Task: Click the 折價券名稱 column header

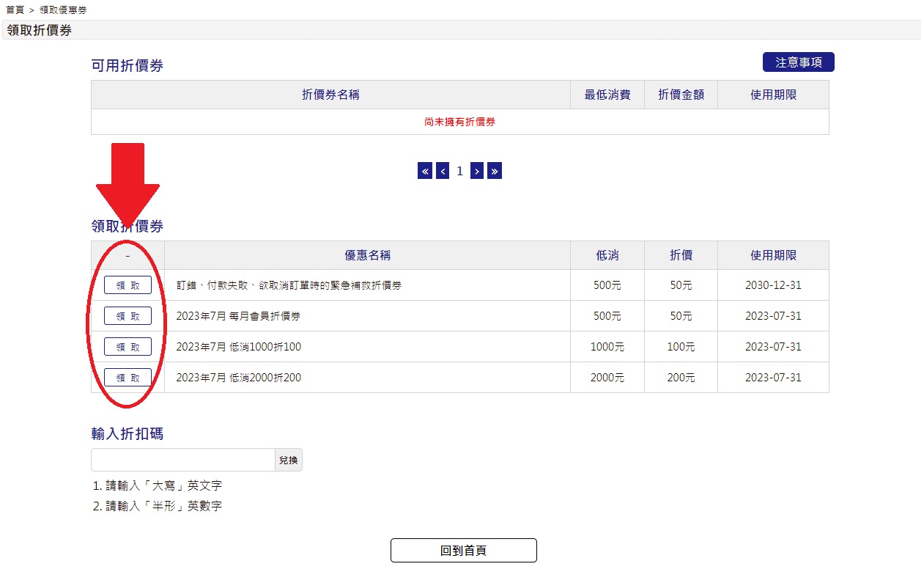Action: 330,95
